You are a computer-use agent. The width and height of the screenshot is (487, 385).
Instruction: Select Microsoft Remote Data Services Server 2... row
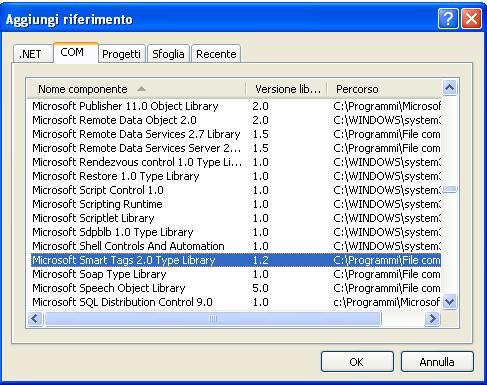pyautogui.click(x=236, y=148)
